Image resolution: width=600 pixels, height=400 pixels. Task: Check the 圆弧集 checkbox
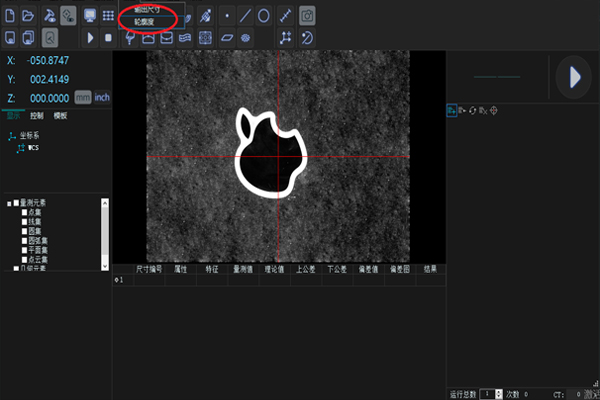(24, 240)
